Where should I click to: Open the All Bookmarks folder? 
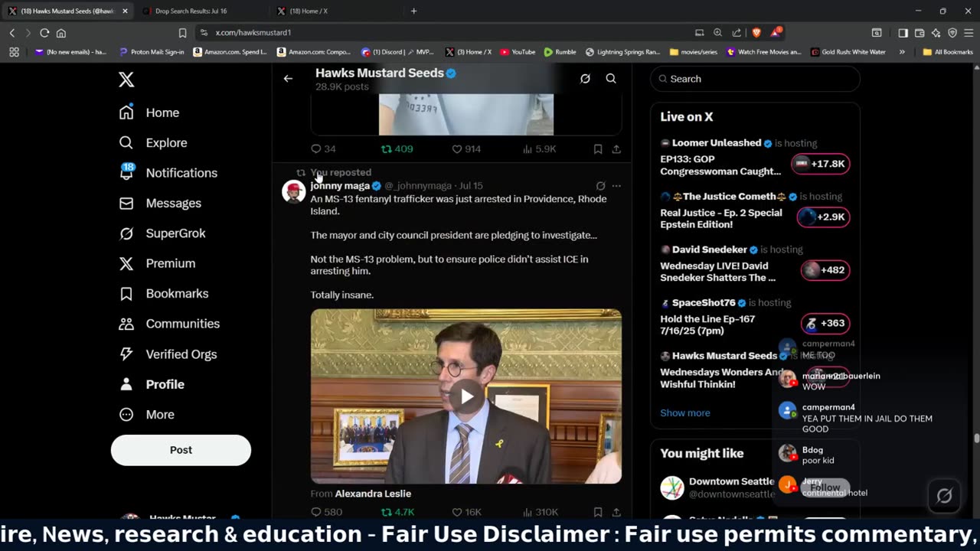[x=948, y=52]
